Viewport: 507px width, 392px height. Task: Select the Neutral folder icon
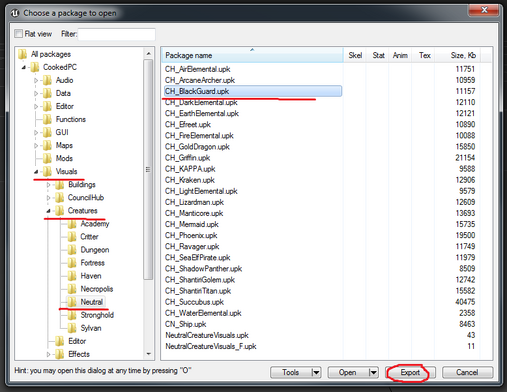(x=72, y=302)
